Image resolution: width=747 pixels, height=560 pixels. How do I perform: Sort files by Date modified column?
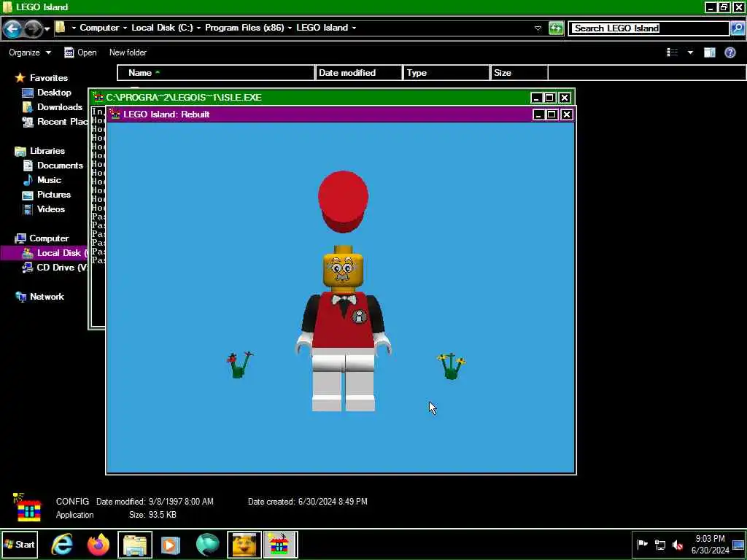[358, 73]
